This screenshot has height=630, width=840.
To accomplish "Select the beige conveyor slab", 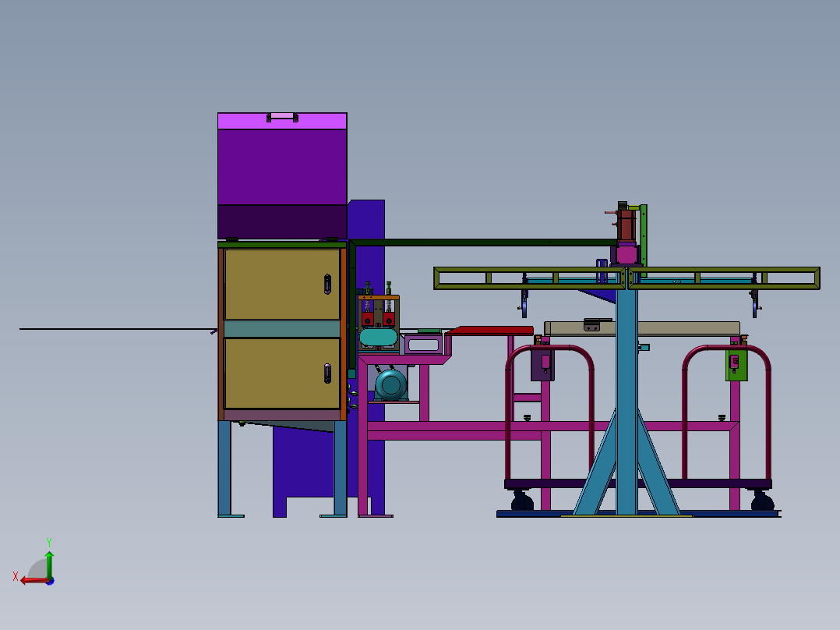I will (x=642, y=329).
